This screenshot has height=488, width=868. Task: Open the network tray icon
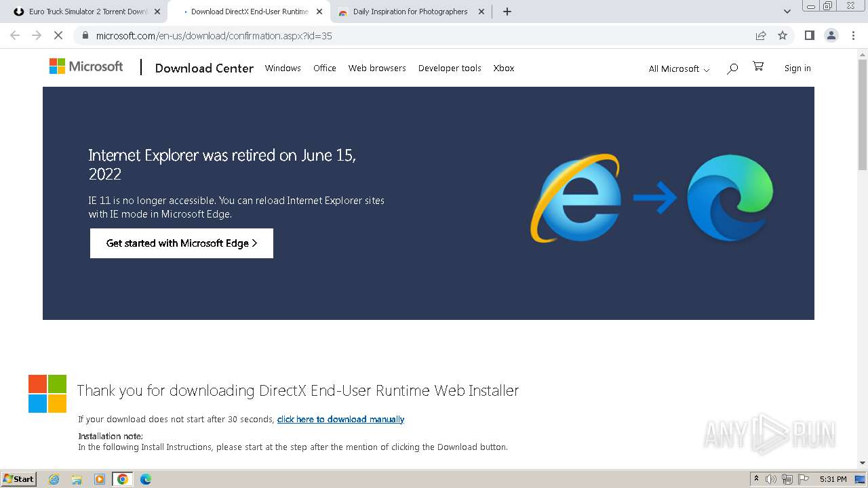[787, 479]
